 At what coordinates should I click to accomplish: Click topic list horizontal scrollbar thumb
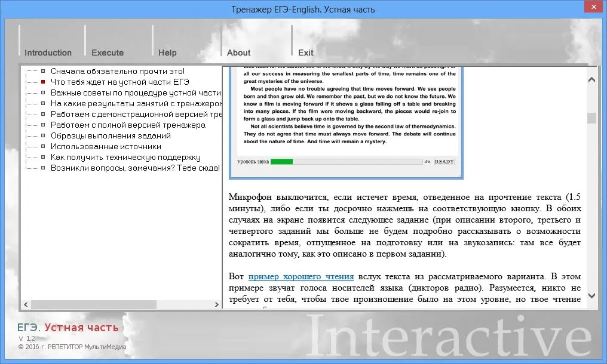tap(94, 305)
